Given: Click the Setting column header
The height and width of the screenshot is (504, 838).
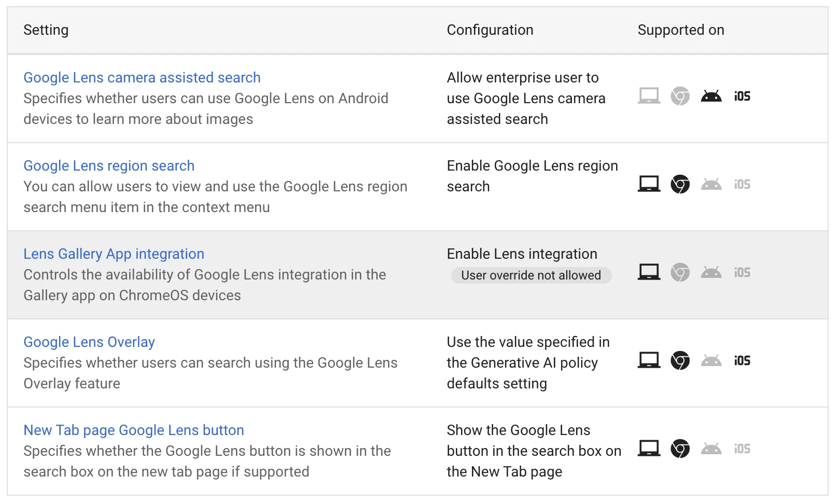Looking at the screenshot, I should pos(46,30).
